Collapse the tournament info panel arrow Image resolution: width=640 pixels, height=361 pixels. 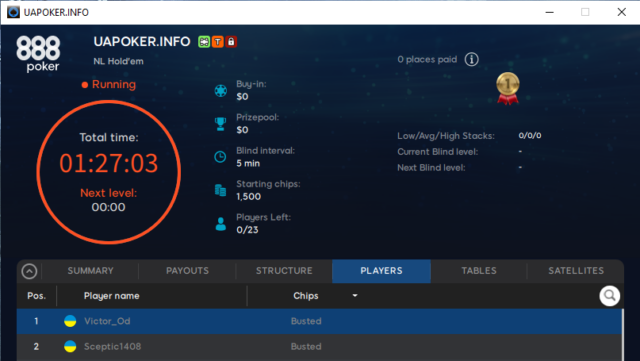pyautogui.click(x=29, y=271)
